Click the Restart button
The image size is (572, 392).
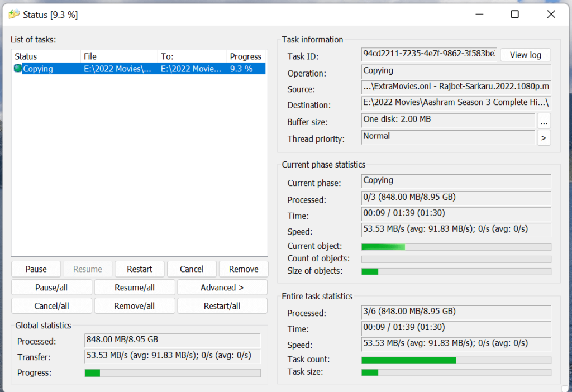coord(139,269)
